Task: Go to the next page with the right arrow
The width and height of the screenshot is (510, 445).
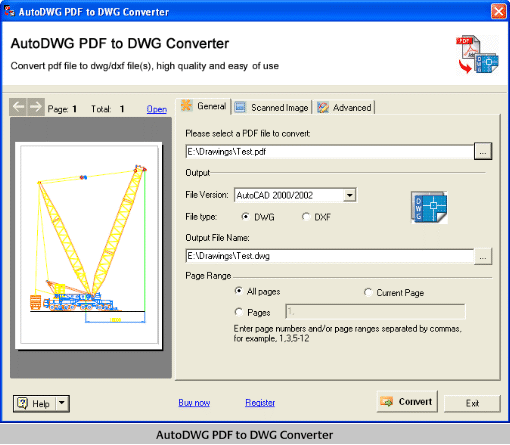Action: [36, 107]
